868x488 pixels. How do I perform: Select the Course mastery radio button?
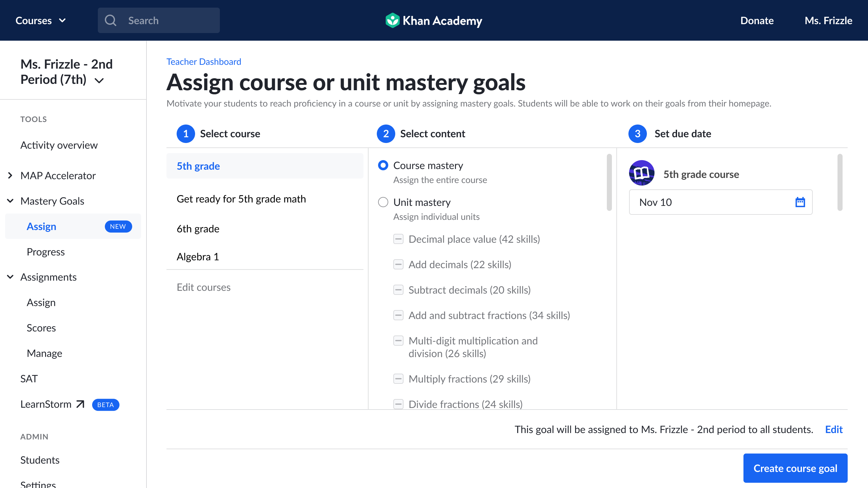[383, 166]
